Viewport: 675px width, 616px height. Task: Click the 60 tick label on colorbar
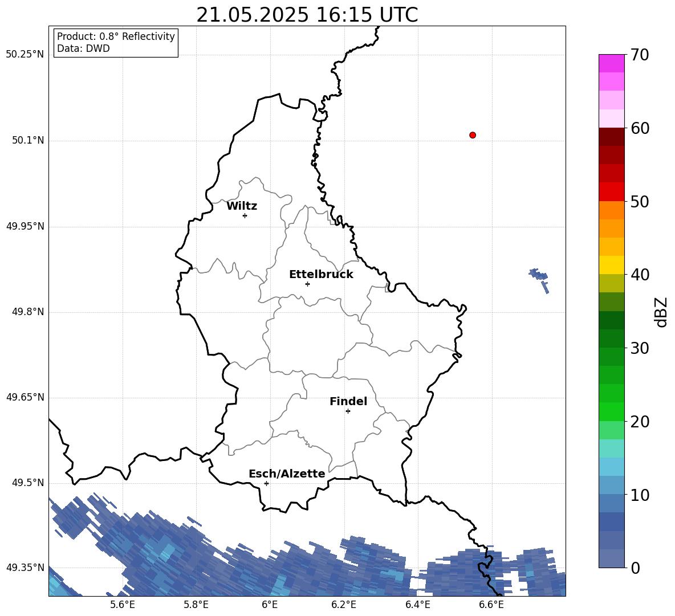639,128
